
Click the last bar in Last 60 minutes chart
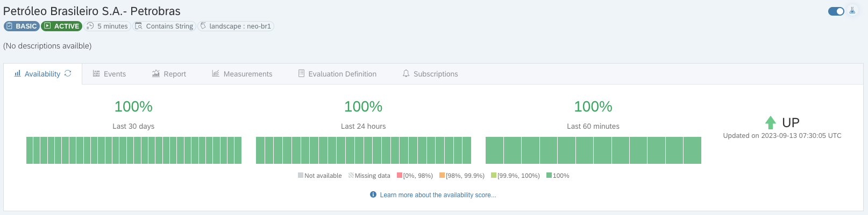(692, 150)
